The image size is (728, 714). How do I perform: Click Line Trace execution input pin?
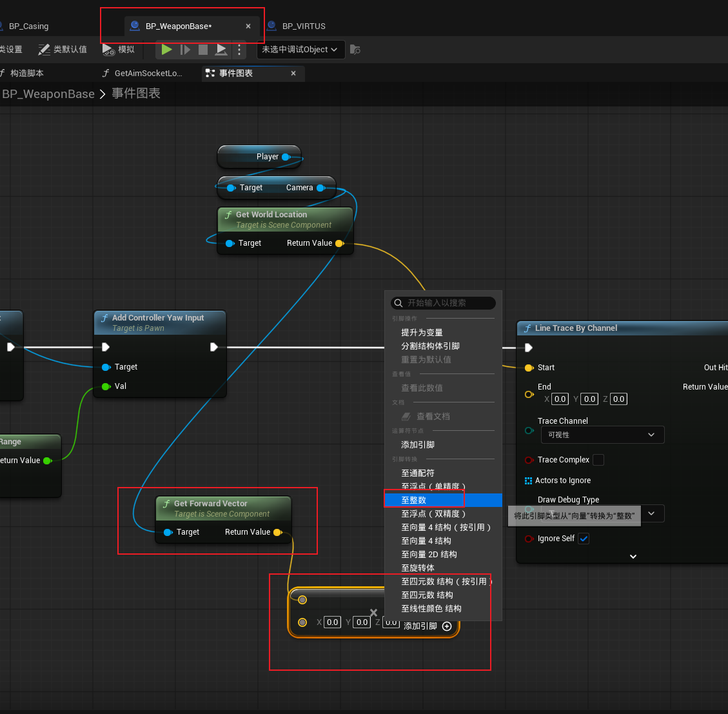(528, 348)
